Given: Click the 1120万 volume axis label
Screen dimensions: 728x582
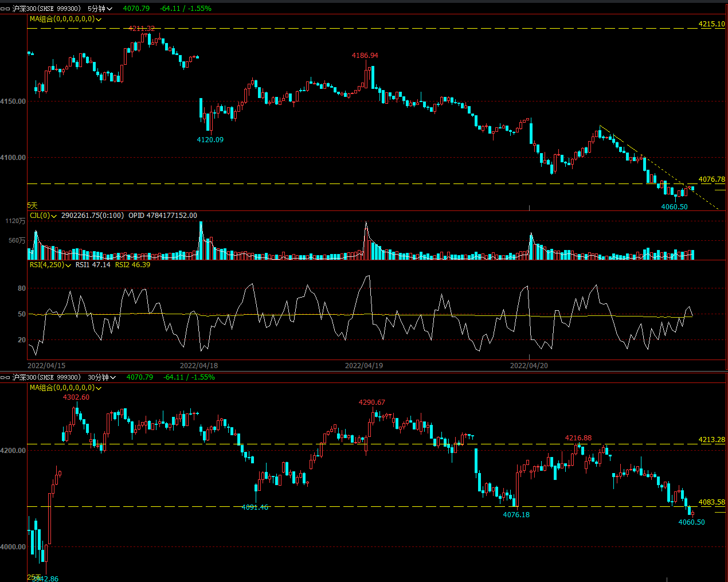Looking at the screenshot, I should 15,221.
